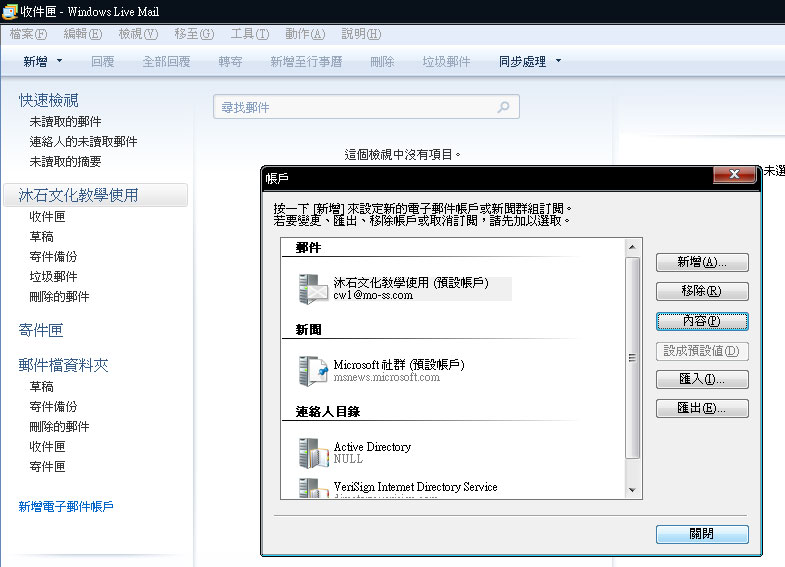The width and height of the screenshot is (785, 567).
Task: Click scroll up arrow in accounts list
Action: coord(632,247)
